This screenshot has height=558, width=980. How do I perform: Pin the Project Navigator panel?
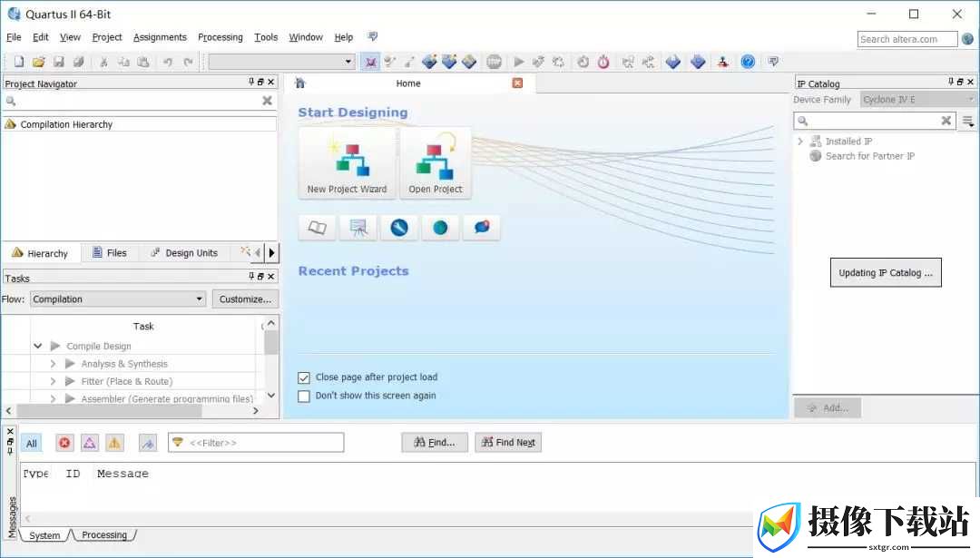click(251, 82)
